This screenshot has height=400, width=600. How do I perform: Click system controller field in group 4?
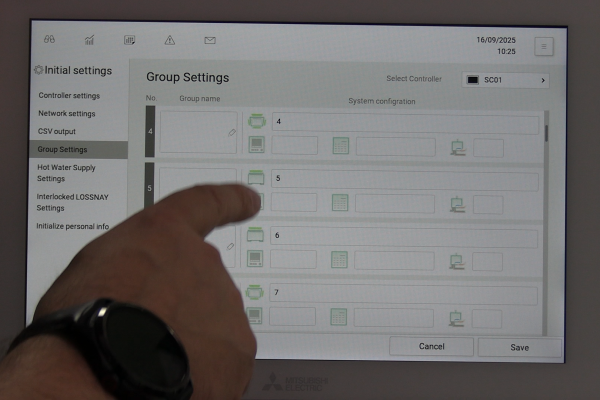396,147
